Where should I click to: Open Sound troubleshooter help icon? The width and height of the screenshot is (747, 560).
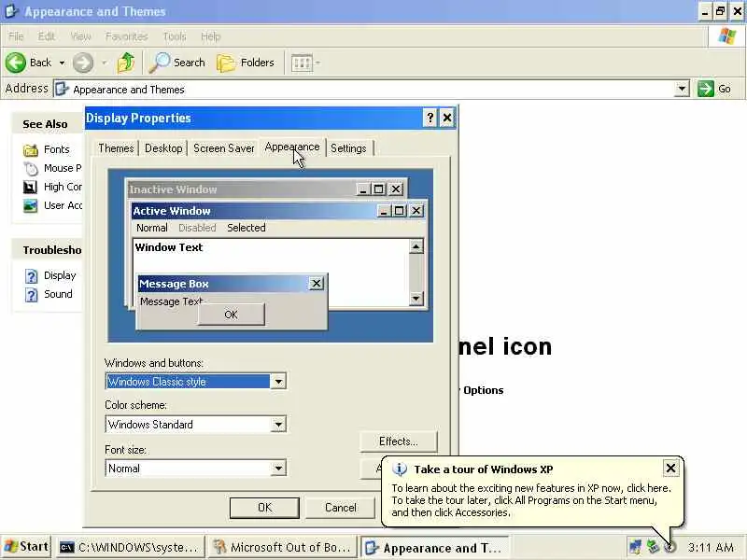pos(32,295)
